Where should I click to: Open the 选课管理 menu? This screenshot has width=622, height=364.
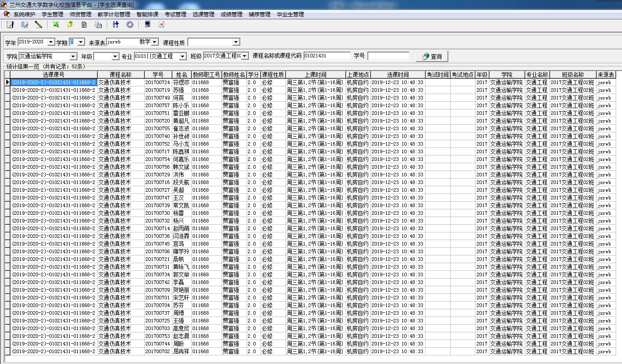(x=203, y=14)
